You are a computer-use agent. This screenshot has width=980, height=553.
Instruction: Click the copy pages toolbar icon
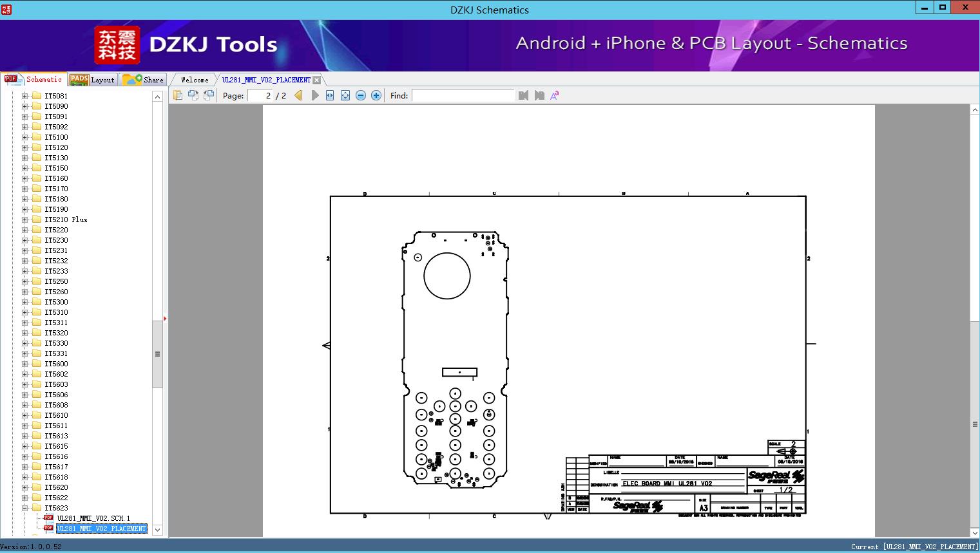(x=177, y=95)
